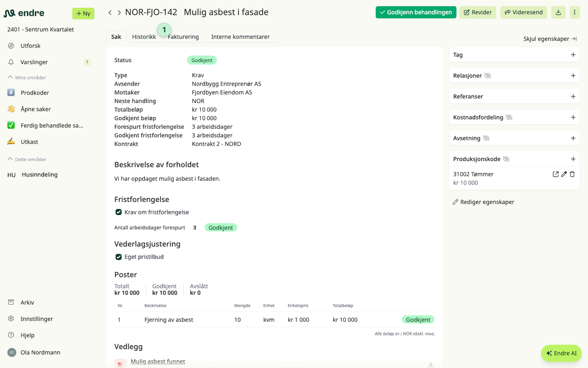Go to next case arrow
588x368 pixels.
coord(119,12)
